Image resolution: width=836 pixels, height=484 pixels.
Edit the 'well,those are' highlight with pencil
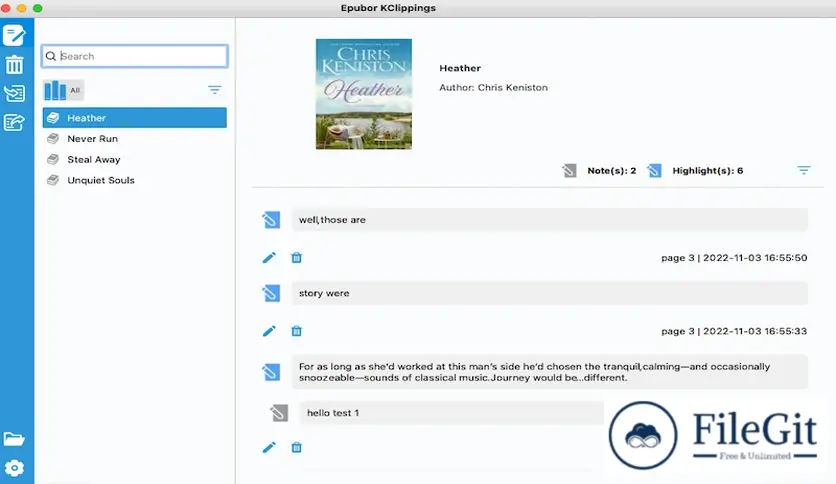point(269,258)
